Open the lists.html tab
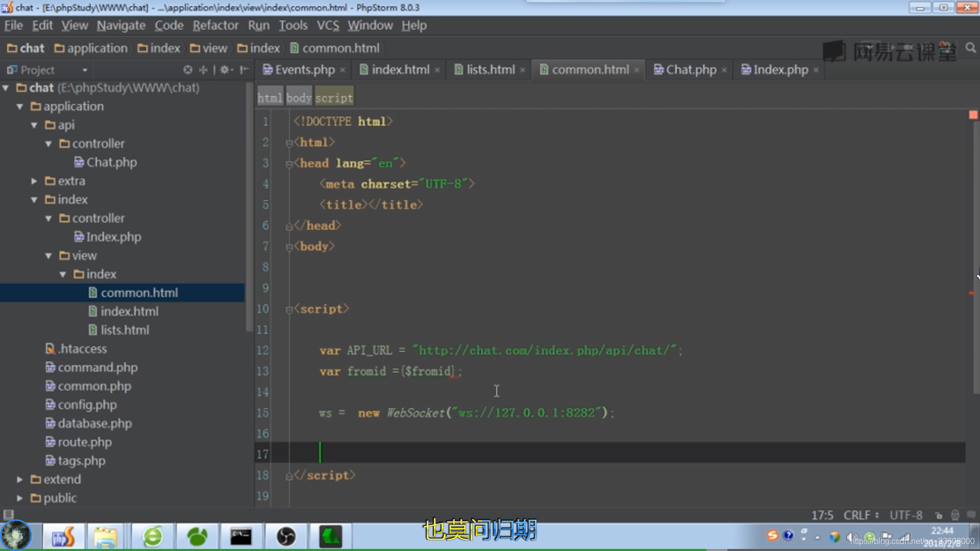Viewport: 980px width, 551px height. [490, 69]
